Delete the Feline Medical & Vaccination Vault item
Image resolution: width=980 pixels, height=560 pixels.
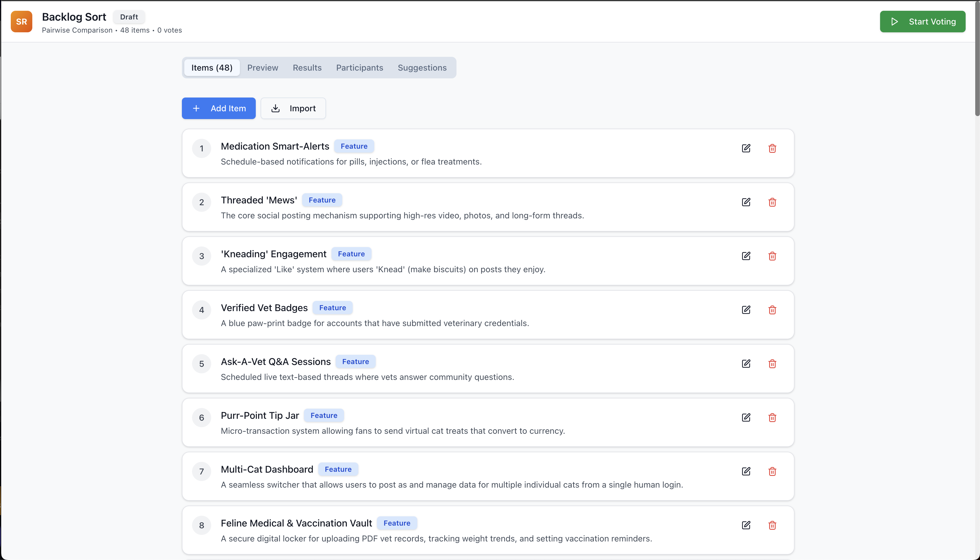tap(772, 525)
